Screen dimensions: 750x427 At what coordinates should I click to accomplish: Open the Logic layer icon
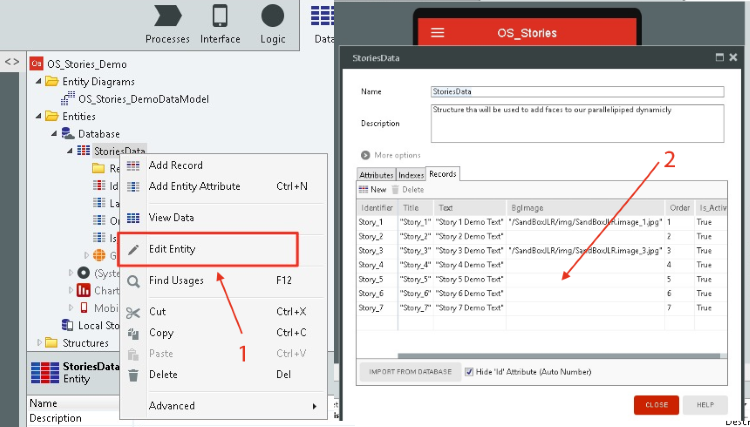(x=272, y=17)
